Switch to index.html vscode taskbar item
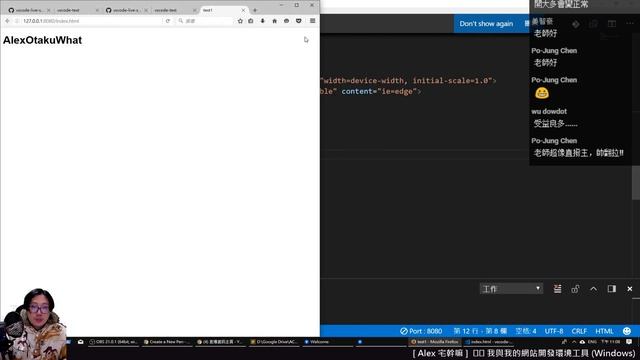 pyautogui.click(x=488, y=342)
